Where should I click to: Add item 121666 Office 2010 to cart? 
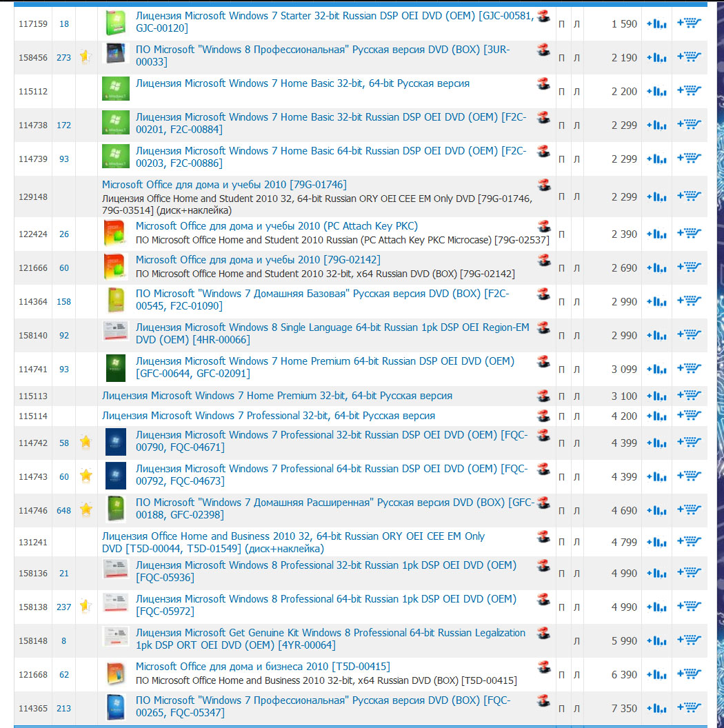click(x=689, y=267)
